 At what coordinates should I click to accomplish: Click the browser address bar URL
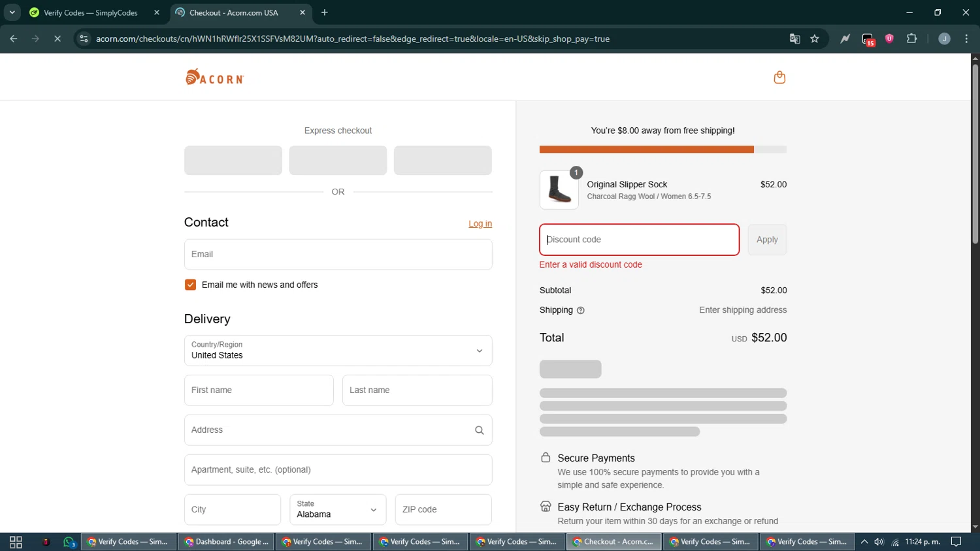[353, 39]
